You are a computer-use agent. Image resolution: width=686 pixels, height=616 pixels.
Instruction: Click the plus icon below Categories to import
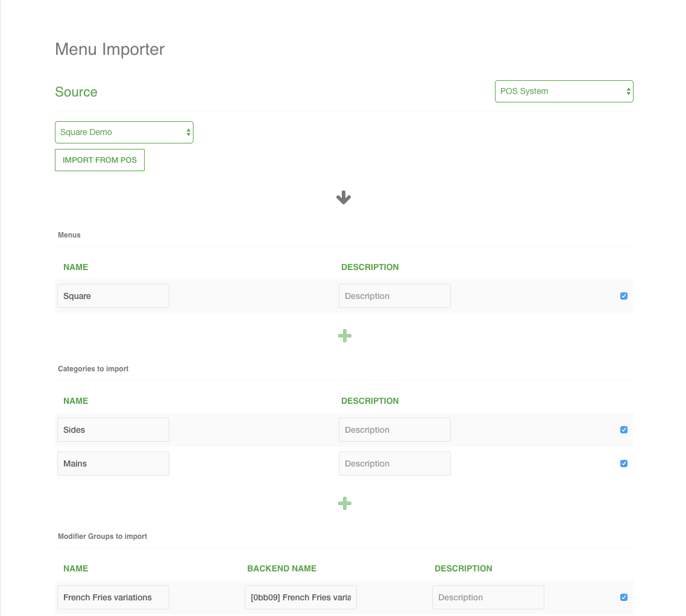pyautogui.click(x=344, y=503)
